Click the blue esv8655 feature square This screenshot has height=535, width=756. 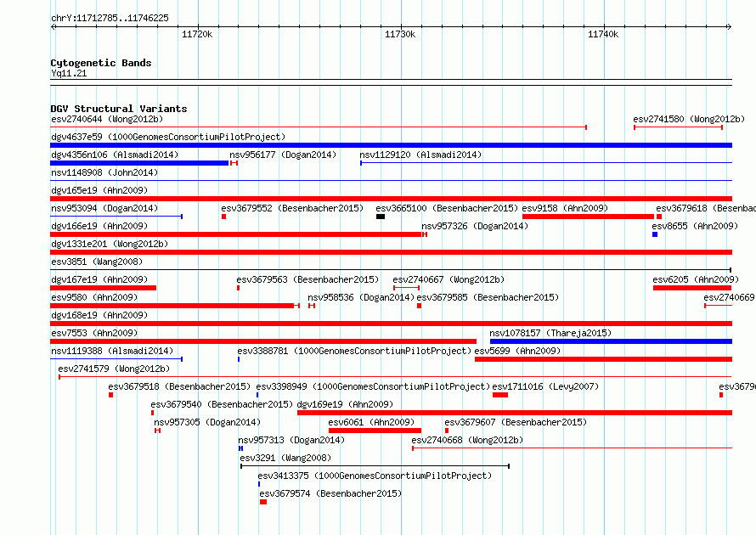(x=655, y=234)
